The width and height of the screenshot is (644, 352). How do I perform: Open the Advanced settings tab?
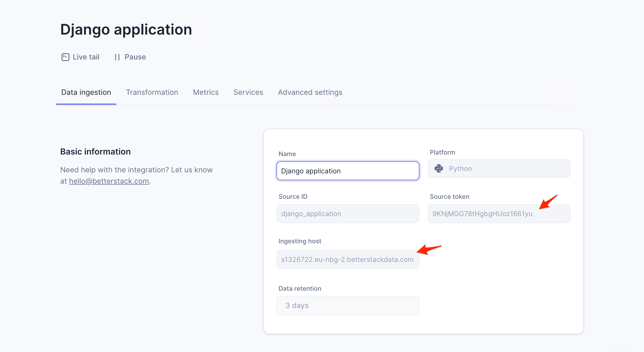pyautogui.click(x=310, y=92)
